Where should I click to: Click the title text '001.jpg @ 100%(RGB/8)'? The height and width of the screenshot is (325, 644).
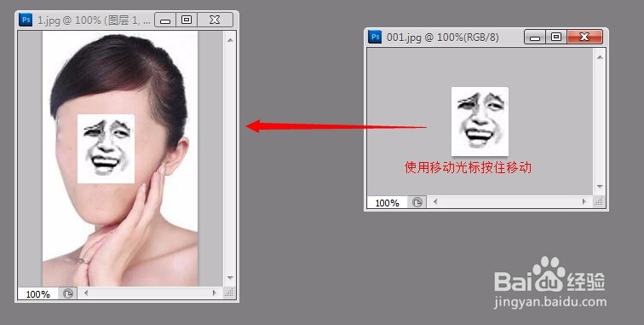coord(443,38)
